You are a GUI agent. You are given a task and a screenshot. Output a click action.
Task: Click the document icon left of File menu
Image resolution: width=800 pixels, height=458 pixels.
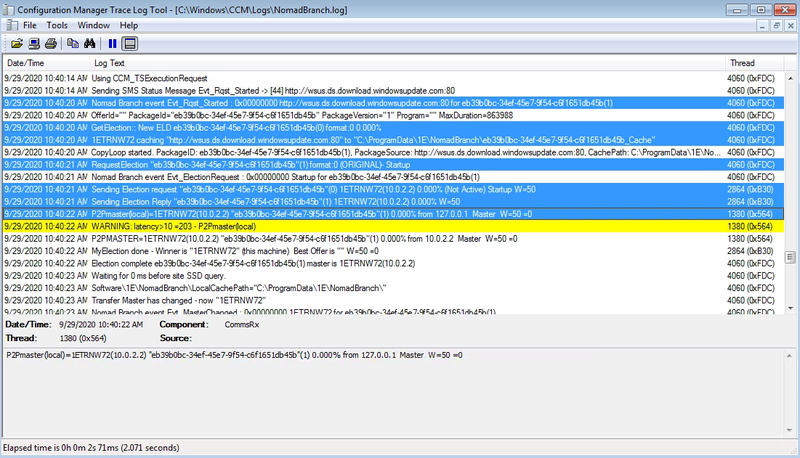point(10,24)
